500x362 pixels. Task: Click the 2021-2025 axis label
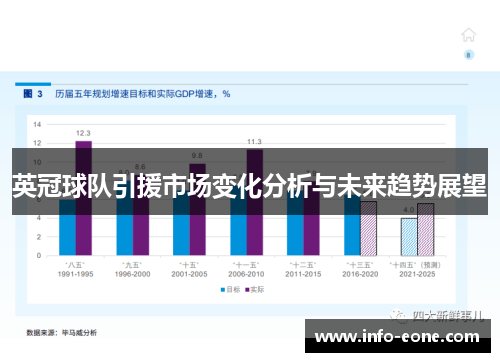417,274
